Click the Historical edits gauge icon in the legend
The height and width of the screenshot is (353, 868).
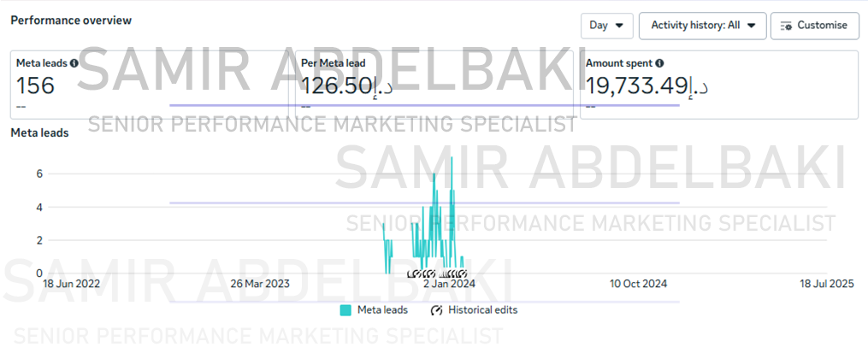click(437, 310)
